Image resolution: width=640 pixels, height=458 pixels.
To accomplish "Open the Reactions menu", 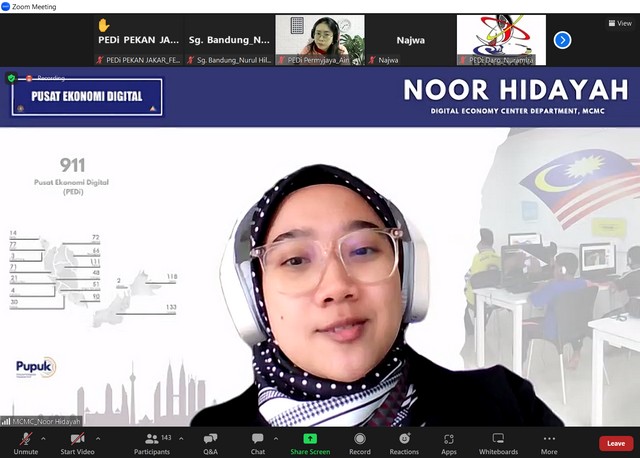I will (404, 441).
